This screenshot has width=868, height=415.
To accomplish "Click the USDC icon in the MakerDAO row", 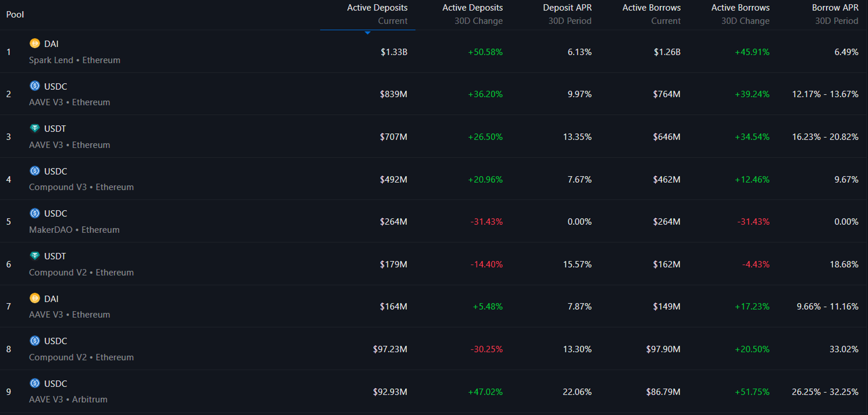I will [x=35, y=213].
